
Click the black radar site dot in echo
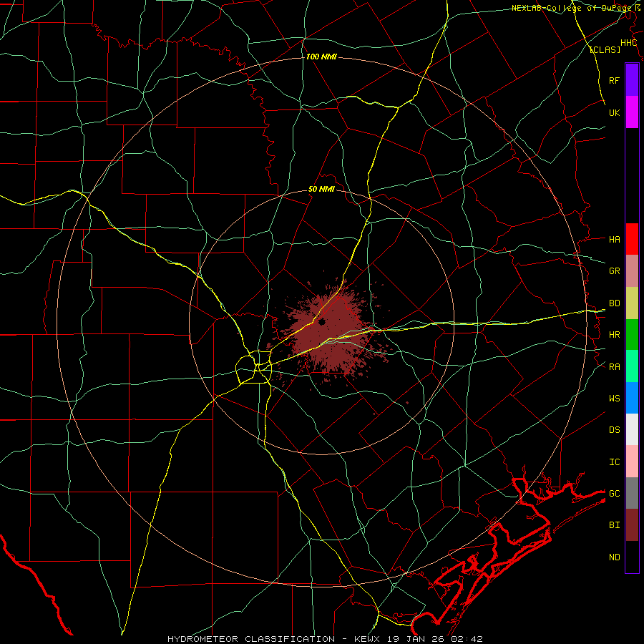coord(322,321)
